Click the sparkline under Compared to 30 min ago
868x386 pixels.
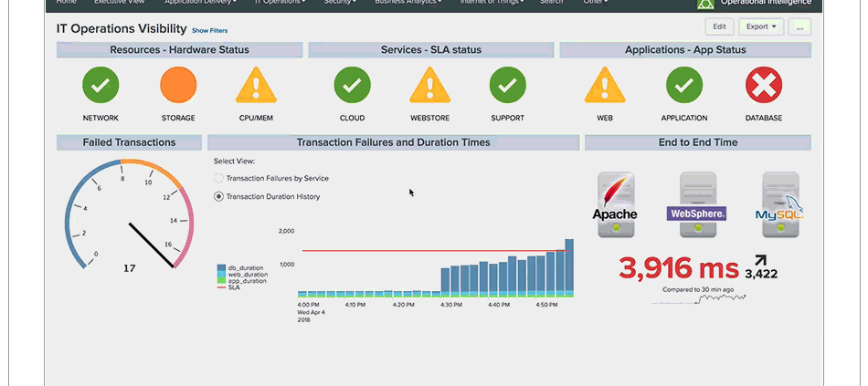click(x=699, y=299)
